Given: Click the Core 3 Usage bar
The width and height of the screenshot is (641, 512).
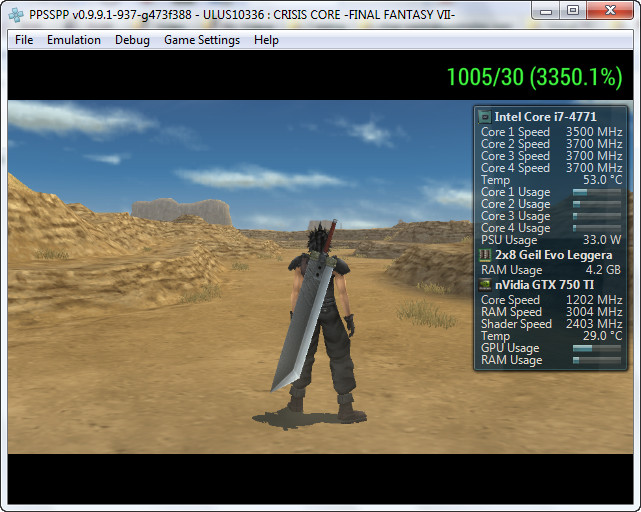Looking at the screenshot, I should pos(597,216).
